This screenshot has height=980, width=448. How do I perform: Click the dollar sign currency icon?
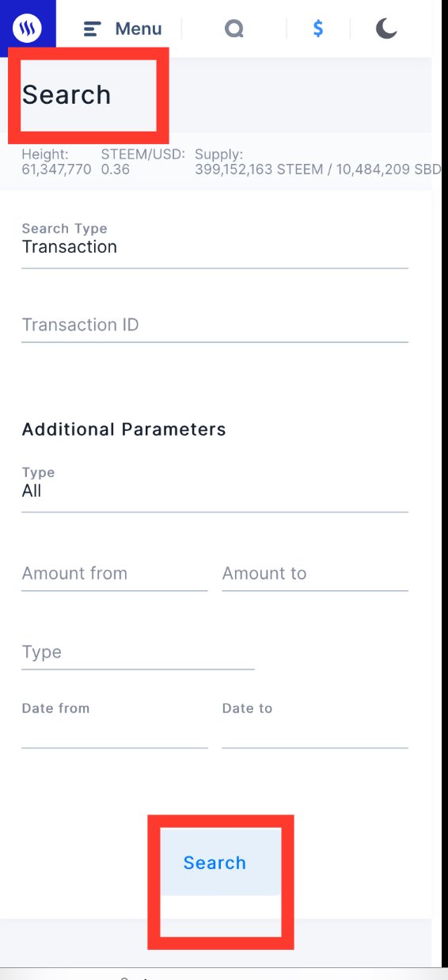tap(318, 29)
